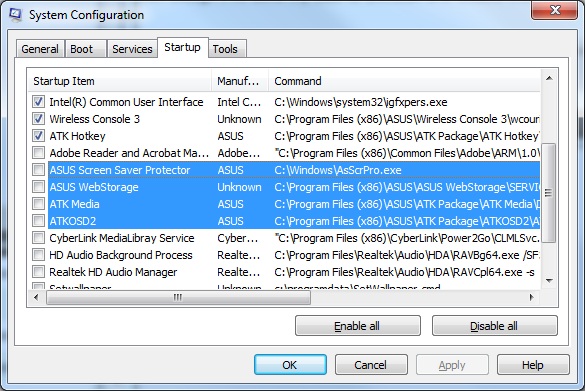Select CyberLink MediaLibray Service row name
Screen dimensions: 586x392
click(122, 238)
